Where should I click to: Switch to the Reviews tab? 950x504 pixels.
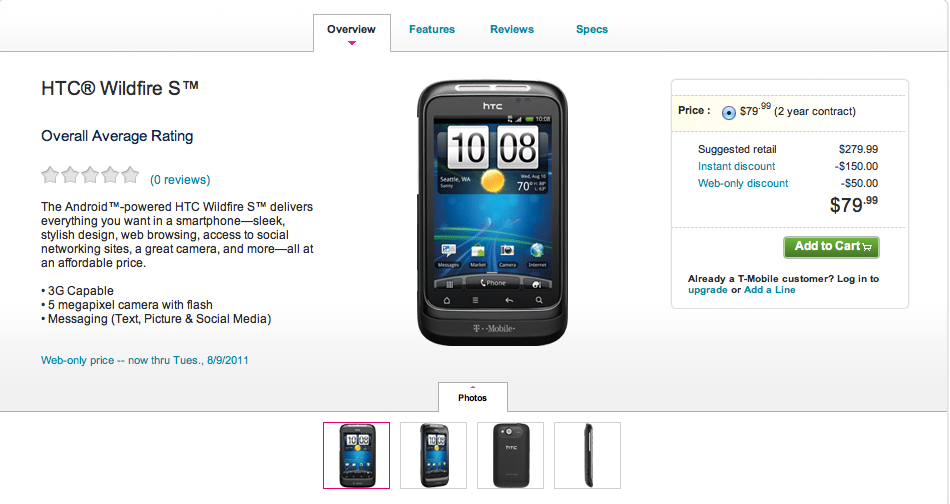coord(511,29)
